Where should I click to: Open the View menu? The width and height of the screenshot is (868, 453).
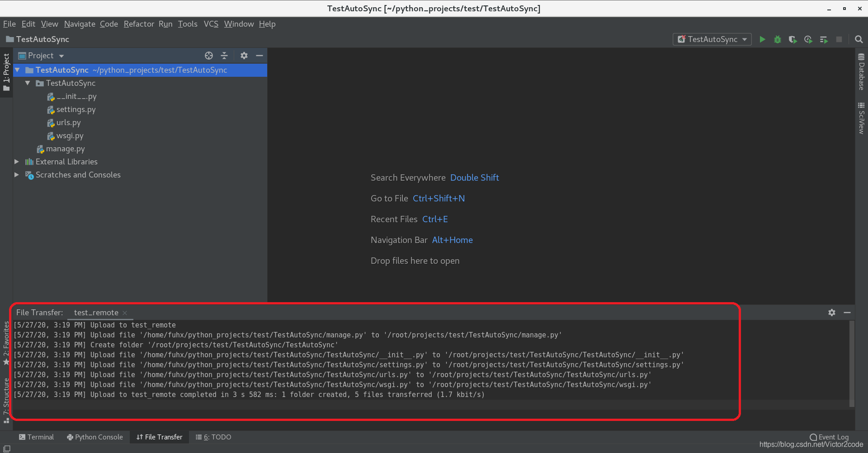click(50, 24)
